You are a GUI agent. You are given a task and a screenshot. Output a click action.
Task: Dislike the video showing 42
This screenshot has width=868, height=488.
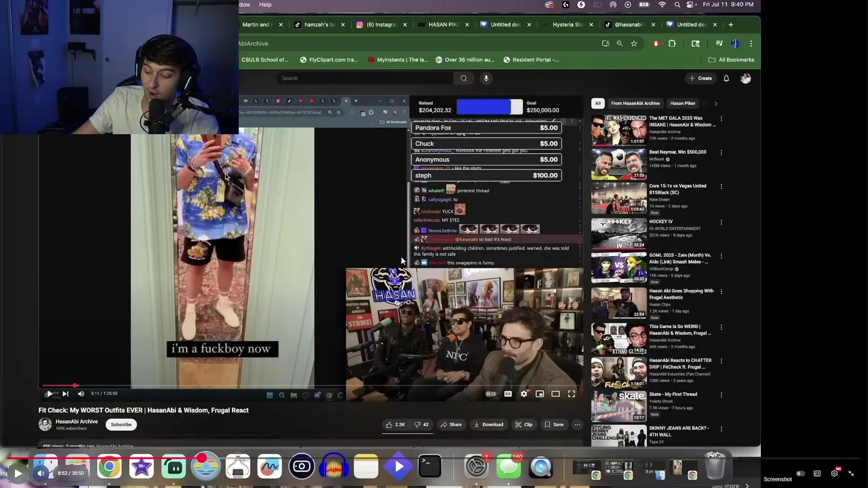coord(422,424)
